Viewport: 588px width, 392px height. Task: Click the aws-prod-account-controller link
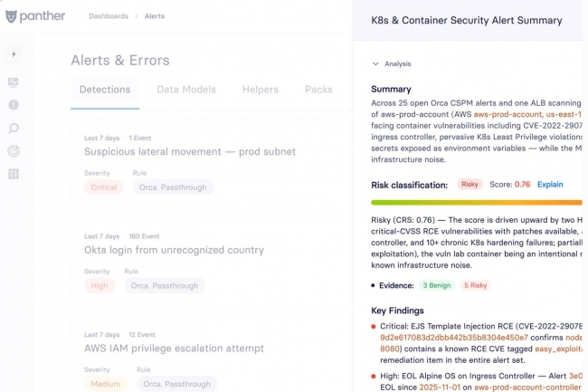point(527,387)
